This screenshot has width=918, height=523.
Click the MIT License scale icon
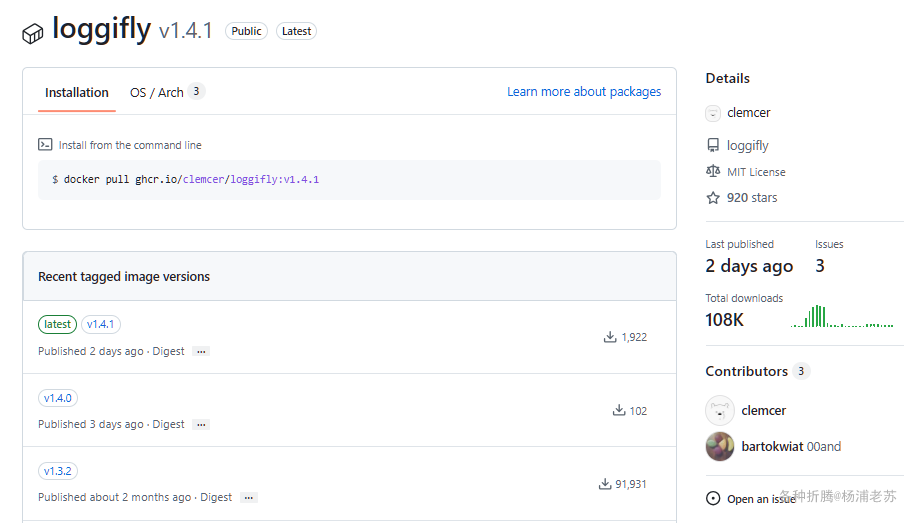(713, 171)
